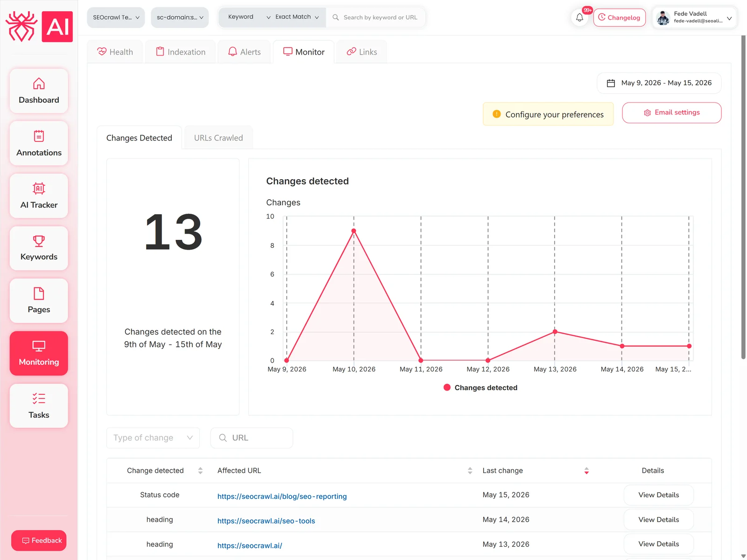Toggle the Changes detected legend marker
Viewport: 747px width, 560px height.
447,387
